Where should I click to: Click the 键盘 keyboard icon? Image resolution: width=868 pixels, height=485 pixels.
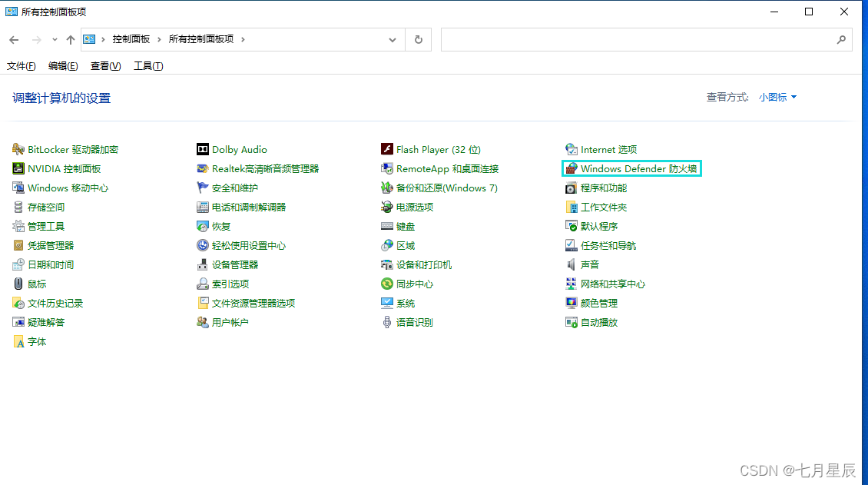click(x=387, y=226)
